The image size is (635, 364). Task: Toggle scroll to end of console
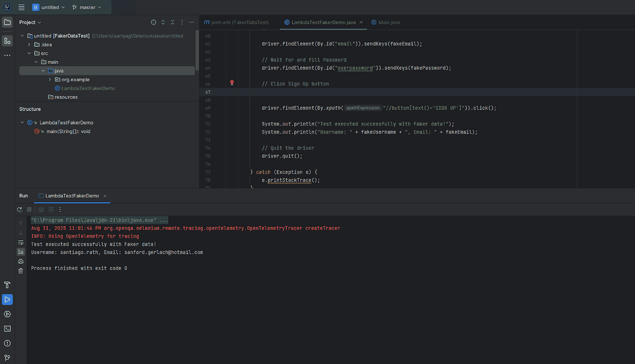(x=21, y=252)
